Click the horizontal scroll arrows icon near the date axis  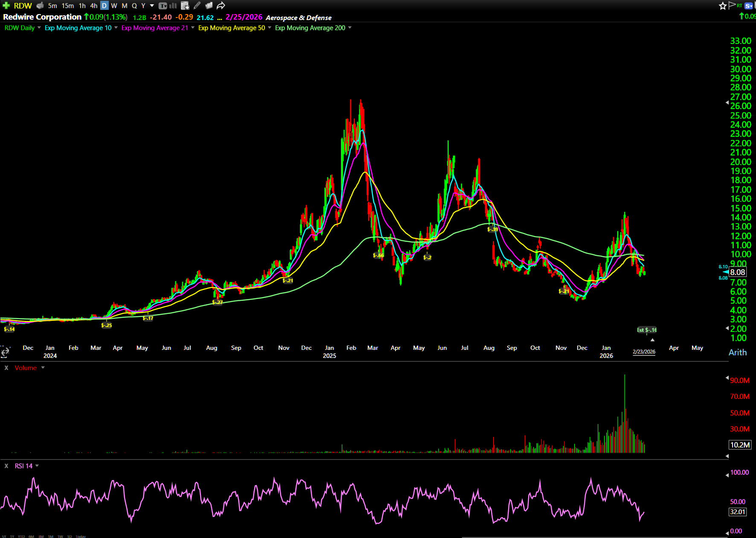(x=5, y=352)
